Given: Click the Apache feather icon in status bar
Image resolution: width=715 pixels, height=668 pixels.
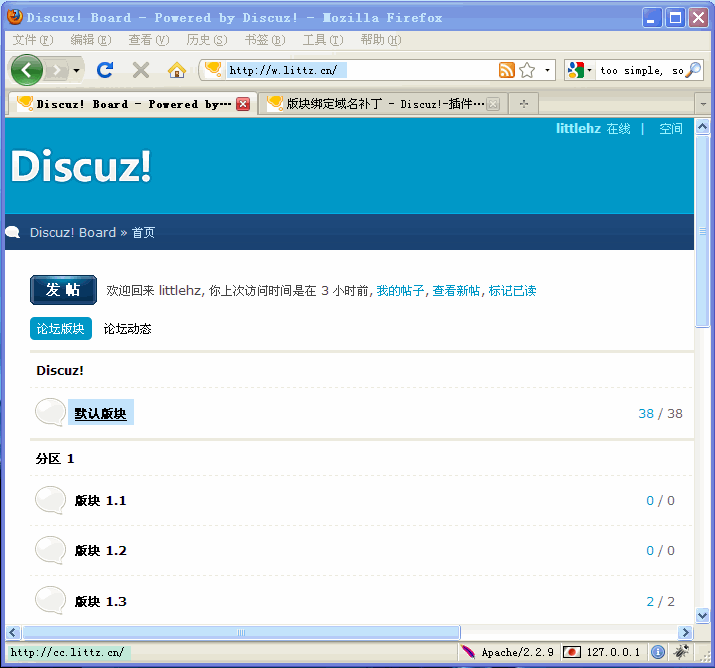Looking at the screenshot, I should click(x=468, y=652).
